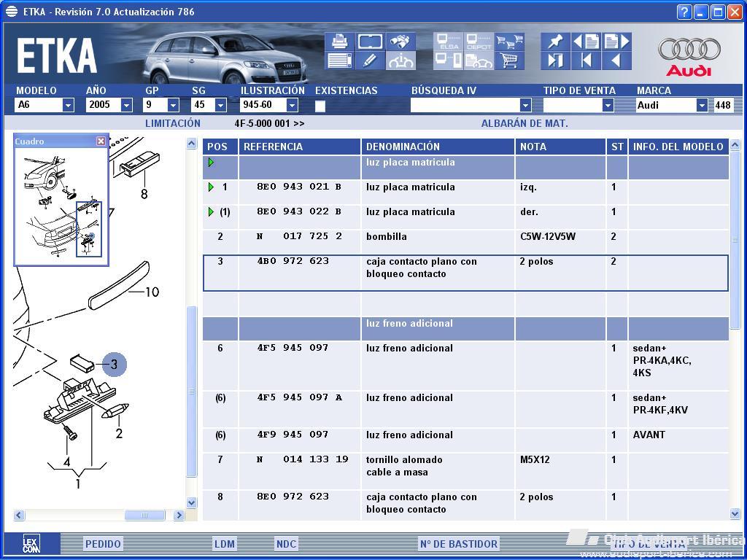Click callout number 2 in the parts illustration
Screen dimensions: 747x560
point(119,433)
